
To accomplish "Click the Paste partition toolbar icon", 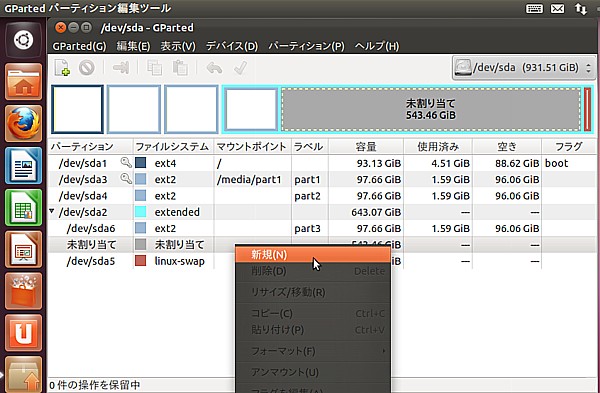I will tap(180, 68).
